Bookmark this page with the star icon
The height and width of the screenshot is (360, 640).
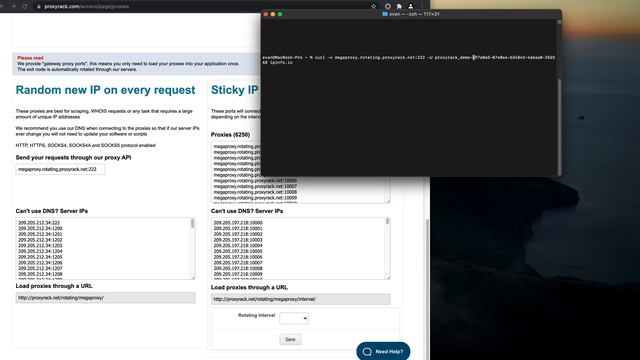click(373, 6)
